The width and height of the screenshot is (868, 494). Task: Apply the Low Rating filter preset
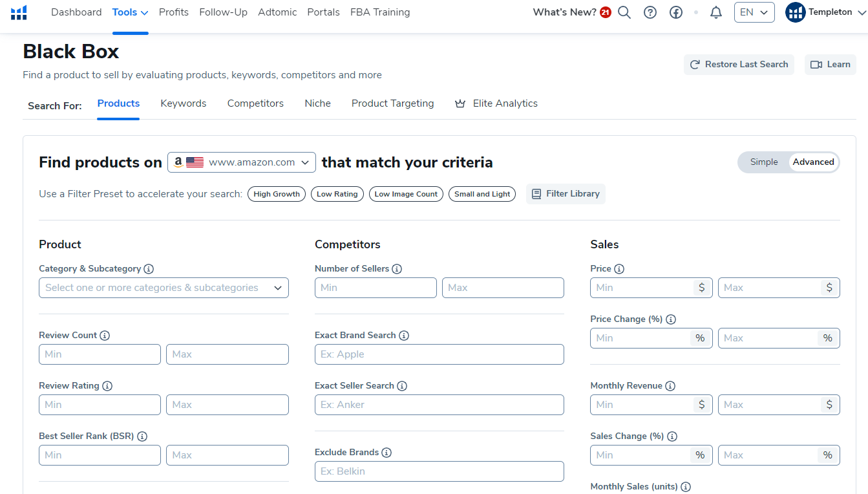[337, 194]
